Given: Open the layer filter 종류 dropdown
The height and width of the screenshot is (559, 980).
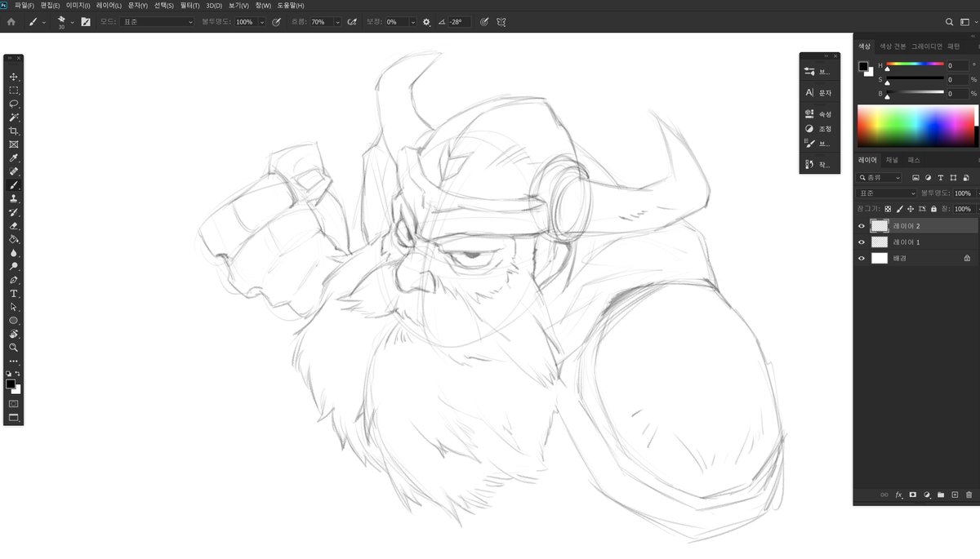Looking at the screenshot, I should pos(880,177).
